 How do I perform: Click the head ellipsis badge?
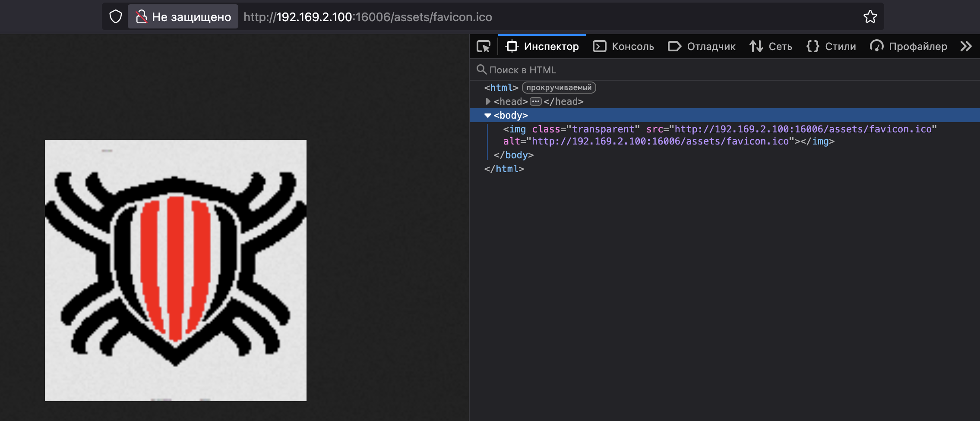pyautogui.click(x=535, y=101)
